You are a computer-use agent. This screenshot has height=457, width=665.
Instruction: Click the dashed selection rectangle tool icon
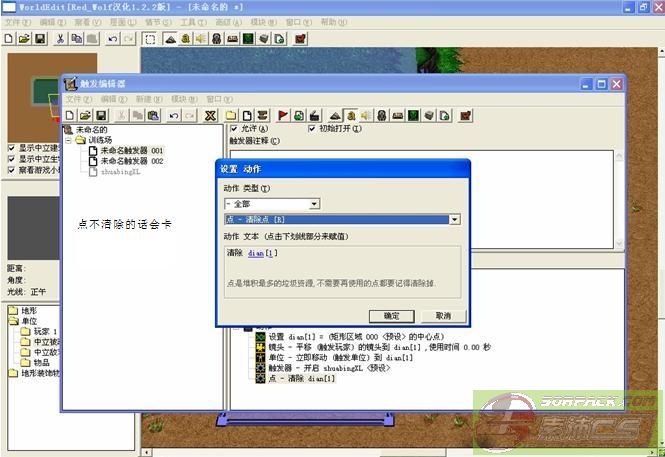[149, 38]
